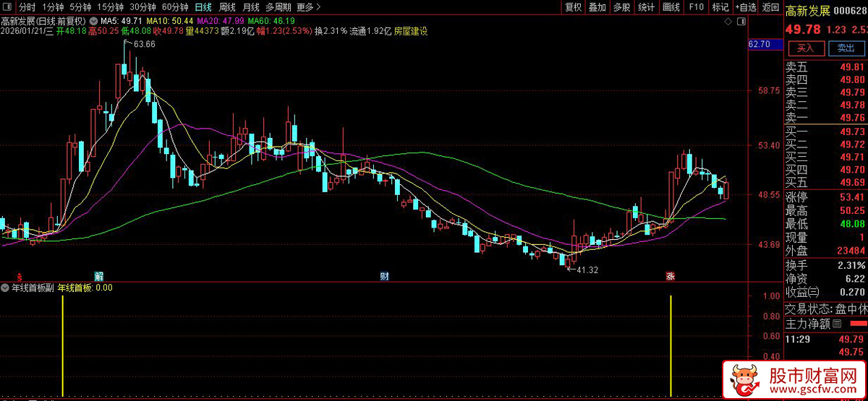The width and height of the screenshot is (868, 401).
Task: Click the 高新发展 stock name in quote panel
Action: coord(809,9)
